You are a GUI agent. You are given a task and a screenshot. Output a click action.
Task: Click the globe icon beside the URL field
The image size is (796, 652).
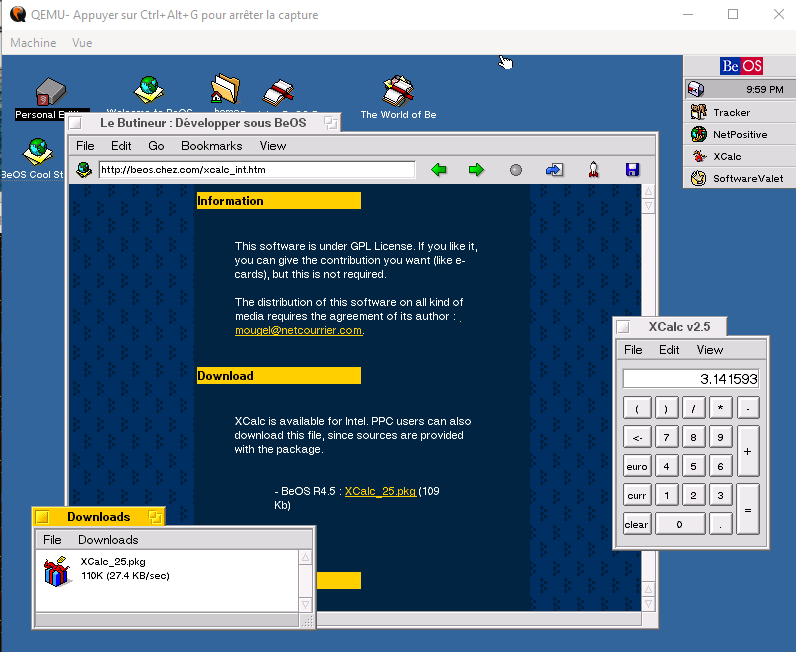[84, 169]
